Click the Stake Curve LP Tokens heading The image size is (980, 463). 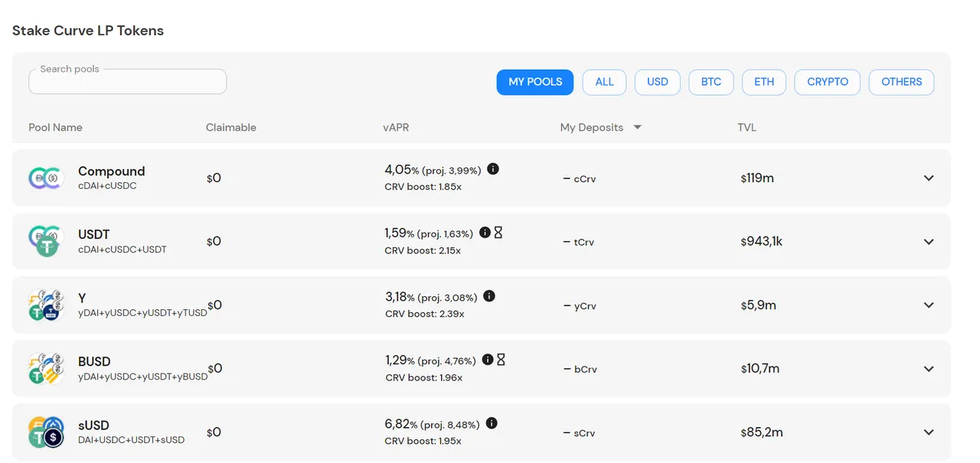point(88,31)
